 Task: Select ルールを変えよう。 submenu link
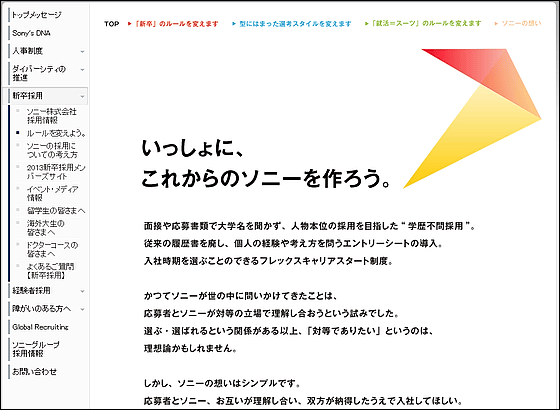tap(56, 133)
